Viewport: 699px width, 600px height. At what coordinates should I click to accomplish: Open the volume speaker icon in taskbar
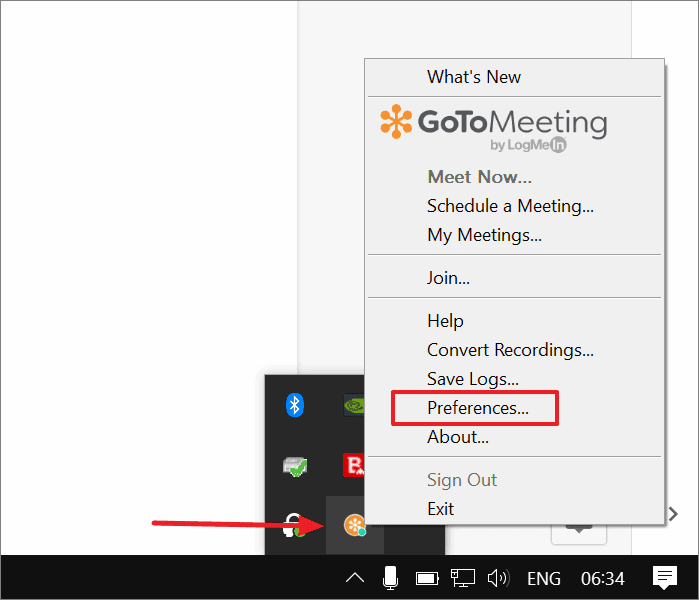pos(498,578)
